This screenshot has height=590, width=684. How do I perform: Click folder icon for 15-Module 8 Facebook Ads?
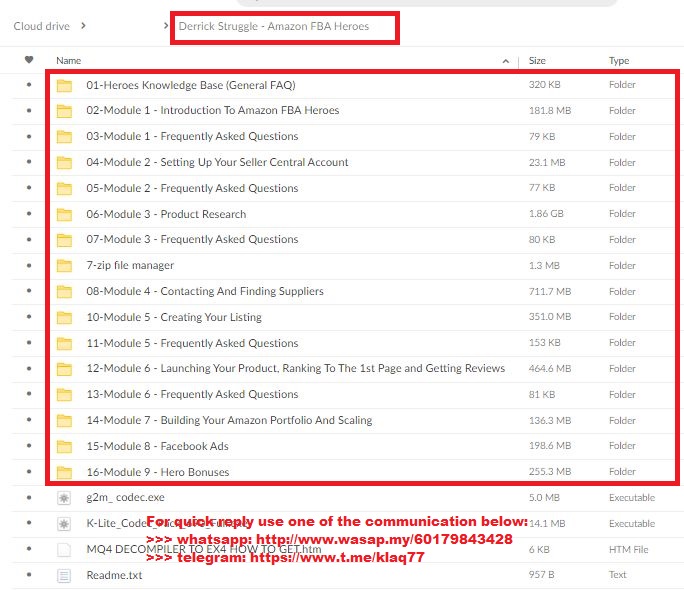tap(64, 447)
